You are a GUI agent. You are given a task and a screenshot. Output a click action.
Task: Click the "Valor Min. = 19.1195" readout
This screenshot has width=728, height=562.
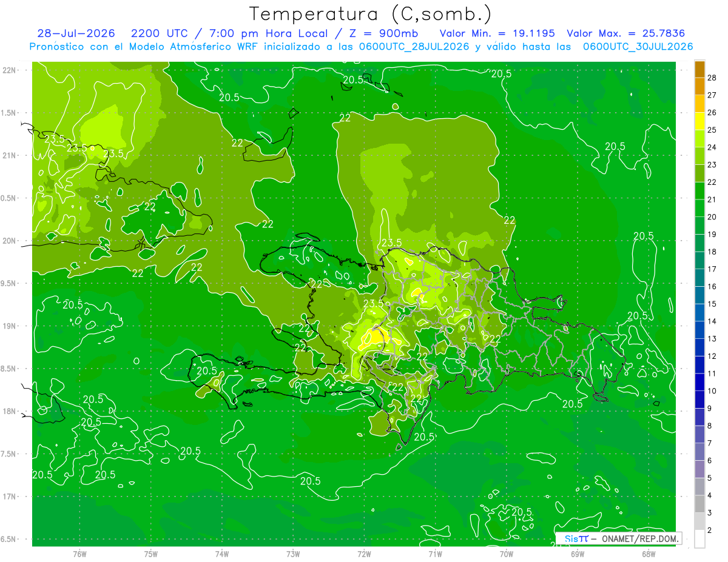click(496, 34)
